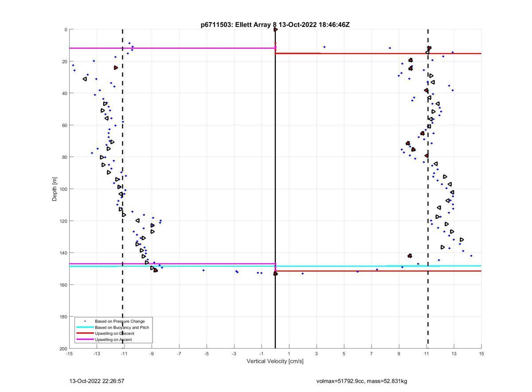The image size is (532, 392).
Task: Click the 120 depth tick label
Action: point(63,221)
